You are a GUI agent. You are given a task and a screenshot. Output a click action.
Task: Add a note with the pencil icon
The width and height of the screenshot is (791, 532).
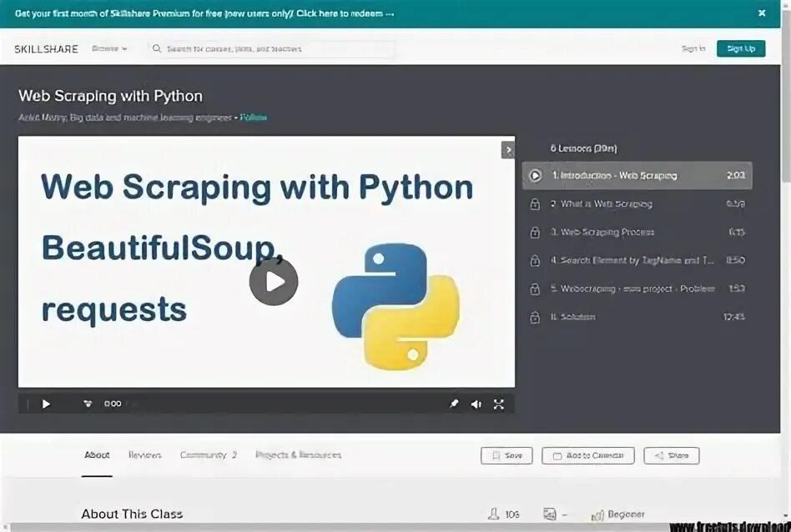point(454,404)
